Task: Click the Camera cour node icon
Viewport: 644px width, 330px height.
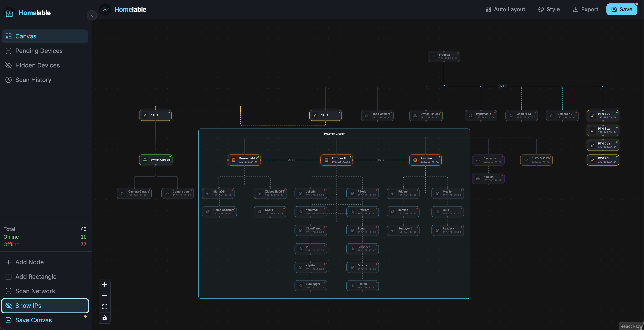Action: point(167,193)
